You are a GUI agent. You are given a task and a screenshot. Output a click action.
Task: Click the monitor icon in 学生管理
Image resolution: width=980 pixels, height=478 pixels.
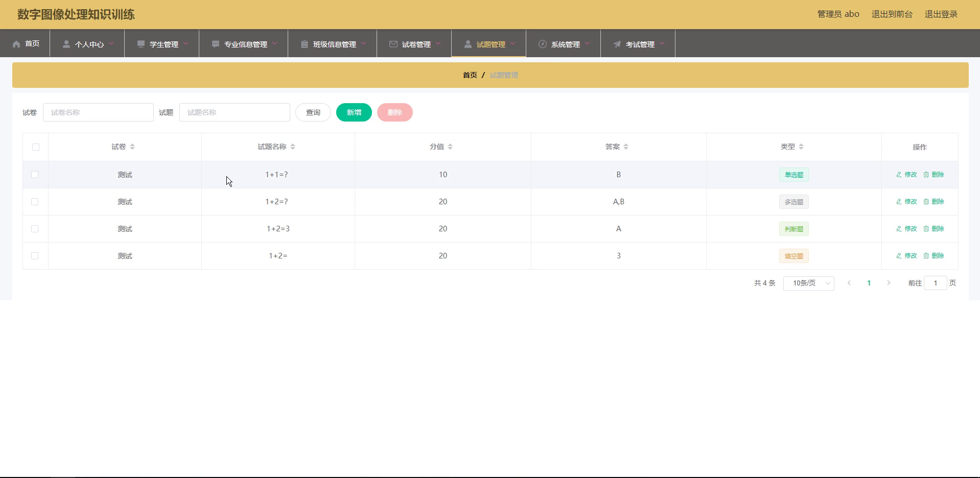click(x=141, y=44)
